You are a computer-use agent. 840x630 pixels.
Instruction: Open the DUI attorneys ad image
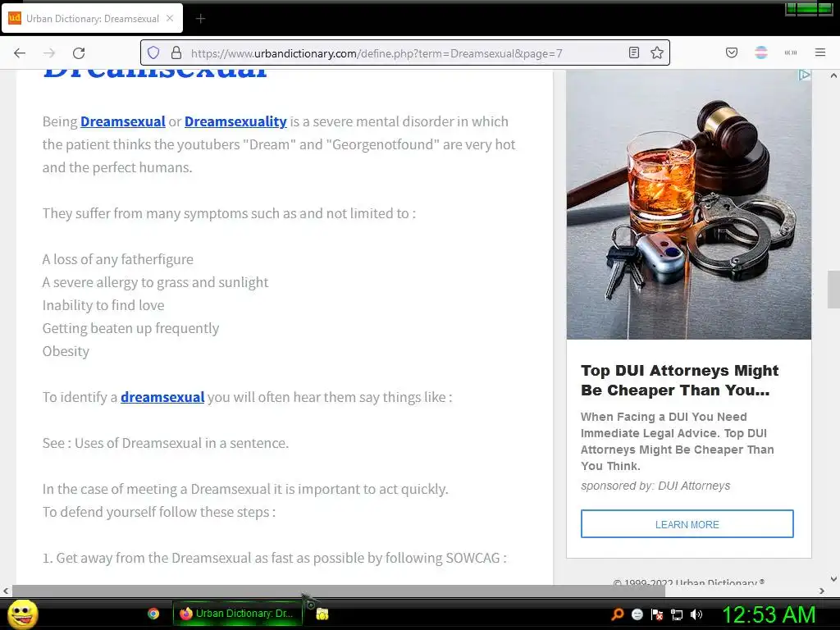pyautogui.click(x=689, y=204)
